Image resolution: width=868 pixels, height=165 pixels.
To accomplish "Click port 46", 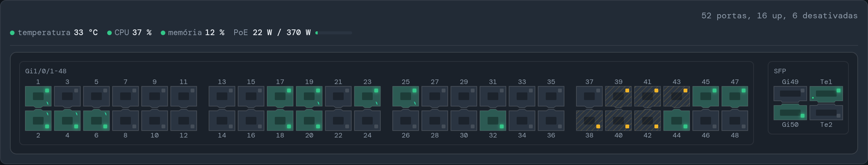I will click(706, 121).
